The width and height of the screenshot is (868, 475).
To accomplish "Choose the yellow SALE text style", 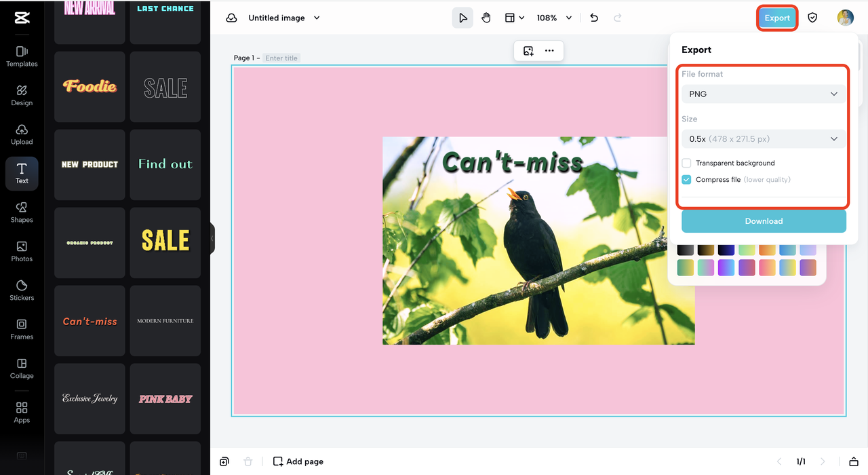I will [x=165, y=243].
